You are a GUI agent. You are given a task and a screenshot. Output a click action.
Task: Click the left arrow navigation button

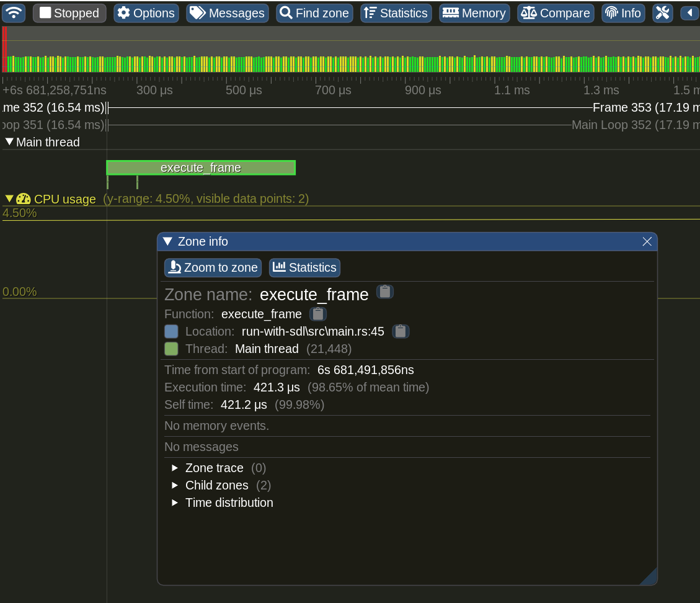click(x=689, y=13)
